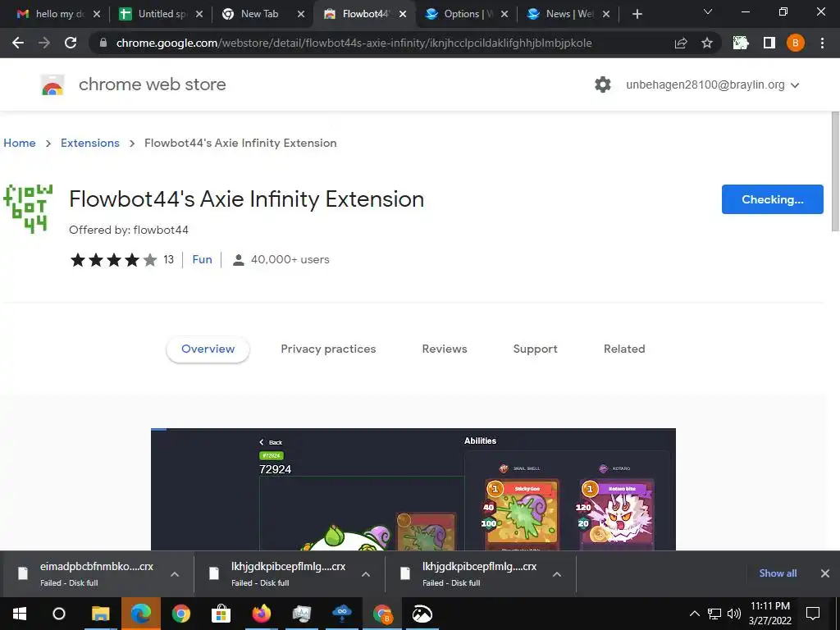Click 'Offered by: flowbot44' text
The image size is (840, 630).
[129, 230]
